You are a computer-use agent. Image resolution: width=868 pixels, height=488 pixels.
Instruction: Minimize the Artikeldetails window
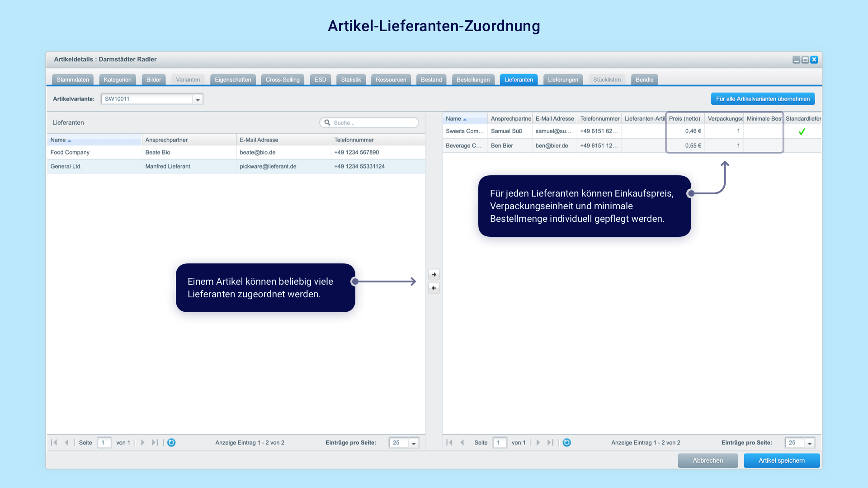[797, 60]
